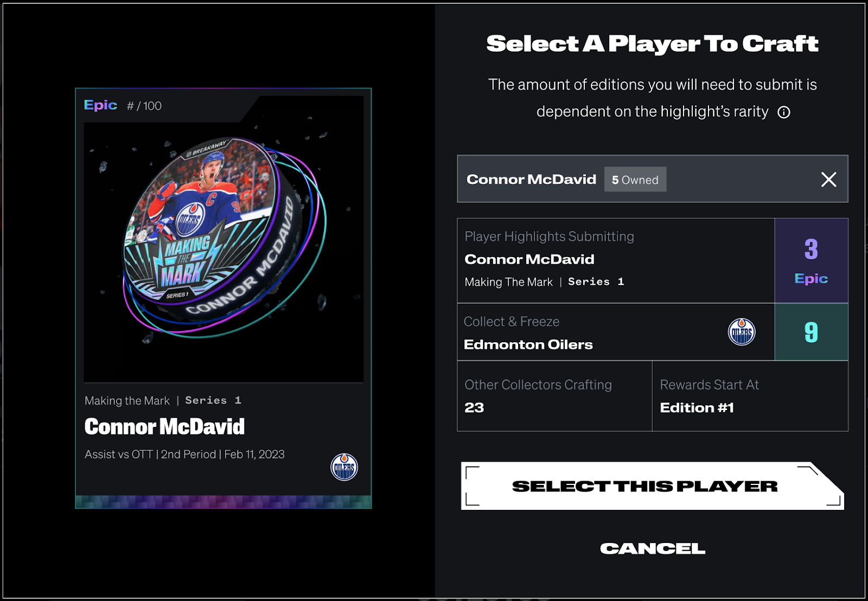Click the info icon beside highlight's rarity
The height and width of the screenshot is (601, 868).
pos(783,112)
